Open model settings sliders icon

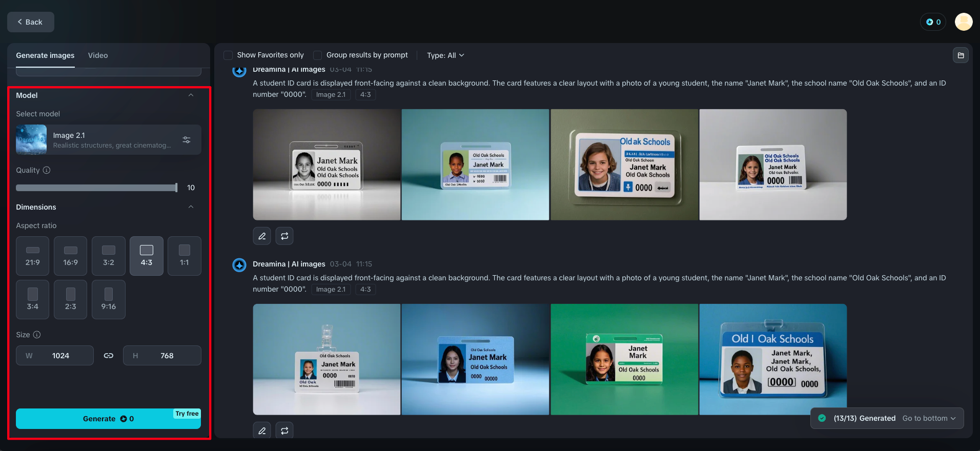(x=187, y=140)
